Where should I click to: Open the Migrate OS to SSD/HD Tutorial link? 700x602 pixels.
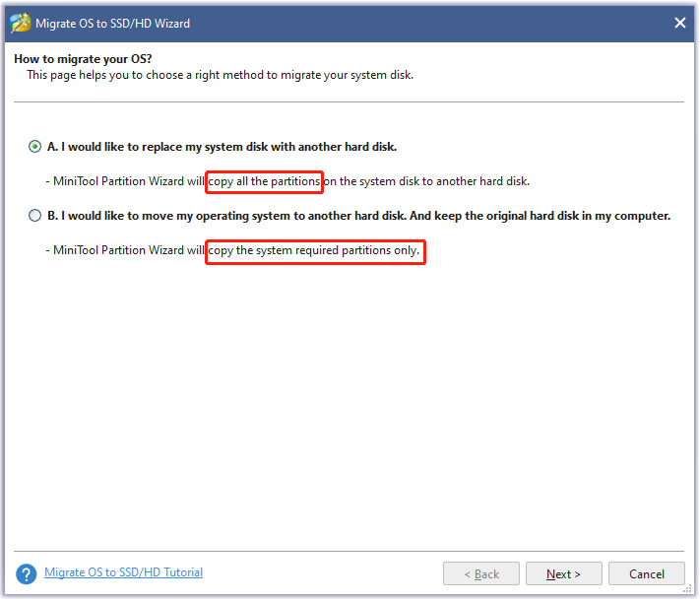pyautogui.click(x=124, y=572)
